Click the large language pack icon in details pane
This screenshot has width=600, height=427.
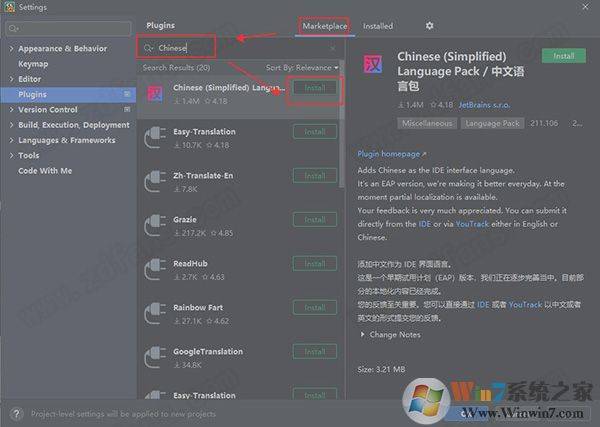(x=373, y=64)
